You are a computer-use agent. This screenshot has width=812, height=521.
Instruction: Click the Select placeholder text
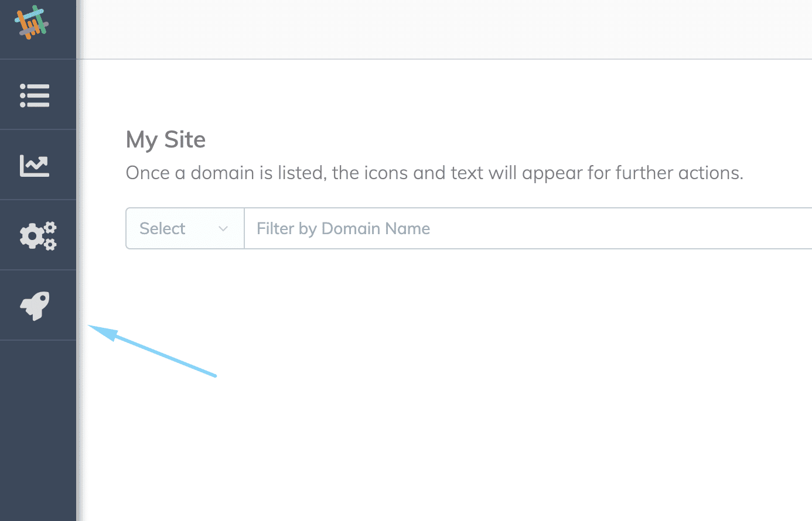[x=162, y=228]
